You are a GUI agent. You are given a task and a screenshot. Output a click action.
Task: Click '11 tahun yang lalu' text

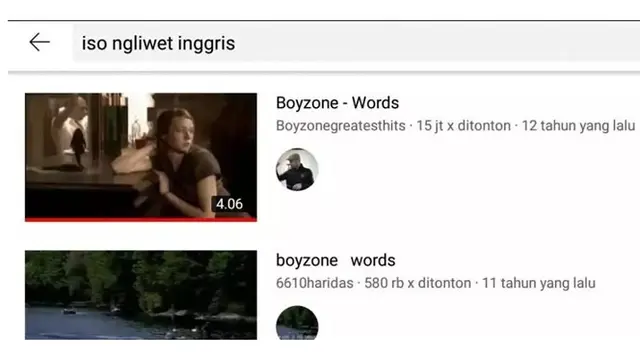[539, 283]
